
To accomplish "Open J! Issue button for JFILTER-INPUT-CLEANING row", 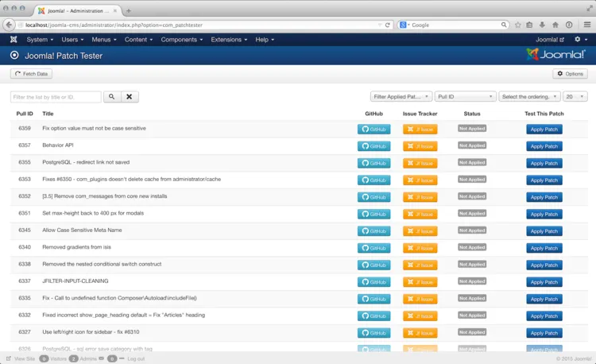I will coord(420,282).
